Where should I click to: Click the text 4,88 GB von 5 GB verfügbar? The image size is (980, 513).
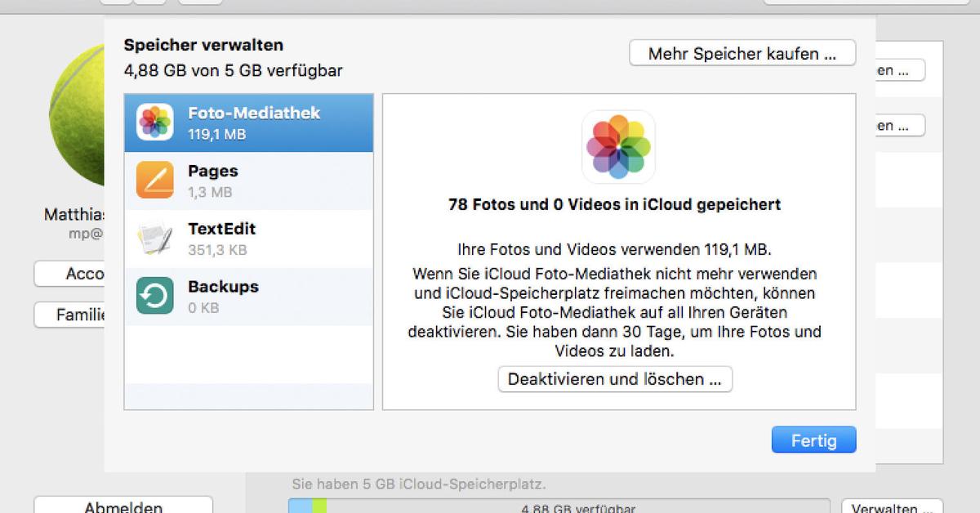tap(234, 71)
